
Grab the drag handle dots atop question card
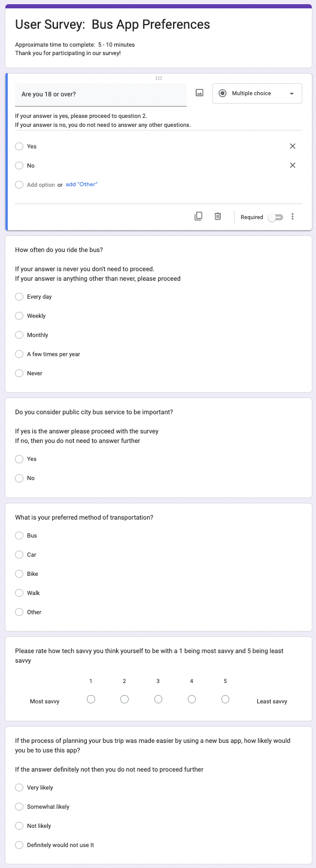click(159, 78)
